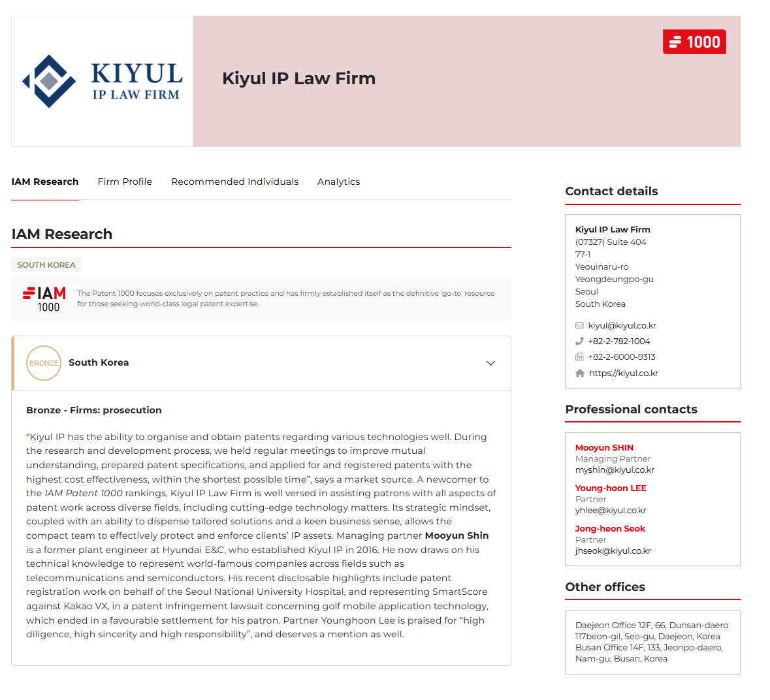Image resolution: width=770 pixels, height=700 pixels.
Task: Click the fax number +82-2-6000-9313
Action: click(x=622, y=357)
